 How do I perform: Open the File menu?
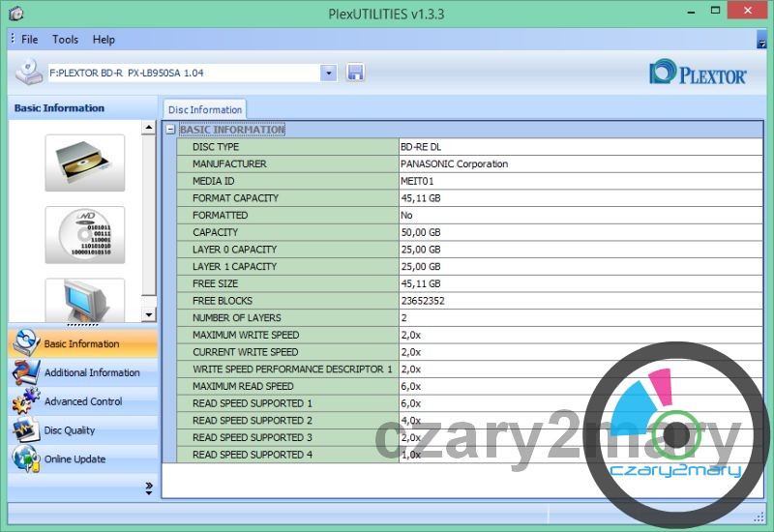pos(30,40)
